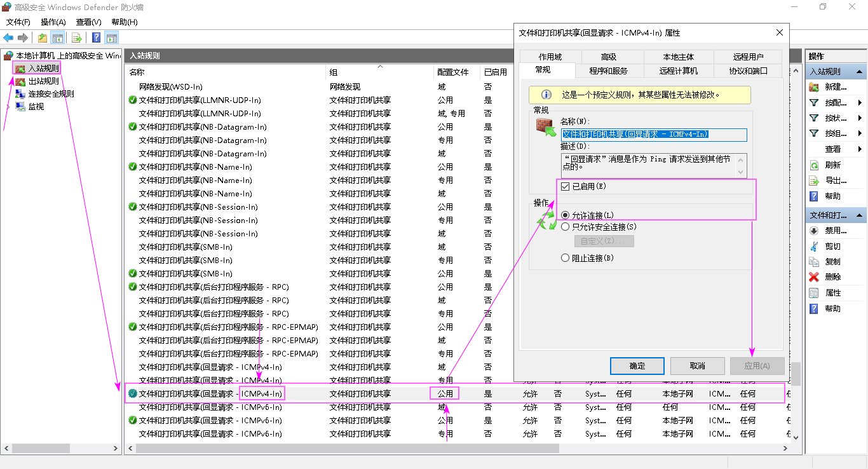Select the root node 本地计算机 上的高级安全
The width and height of the screenshot is (868, 469).
pyautogui.click(x=68, y=55)
